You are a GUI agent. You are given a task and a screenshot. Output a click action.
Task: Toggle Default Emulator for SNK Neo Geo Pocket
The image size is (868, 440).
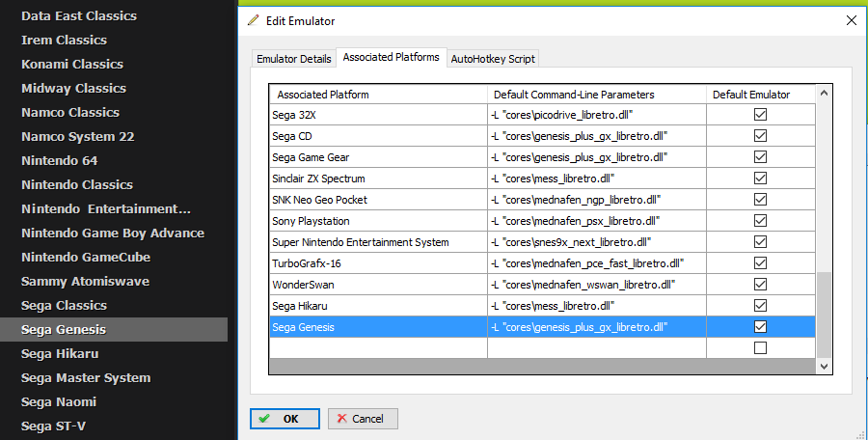click(x=761, y=200)
